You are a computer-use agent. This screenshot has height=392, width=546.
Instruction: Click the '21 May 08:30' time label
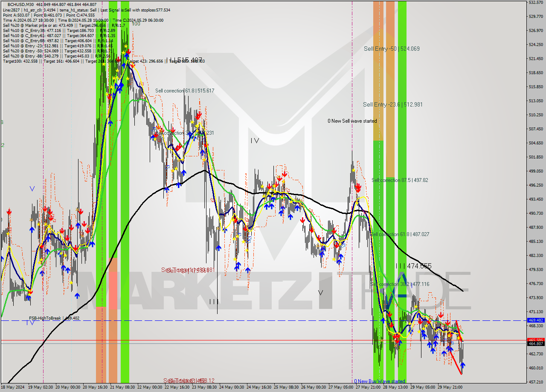(x=122, y=387)
